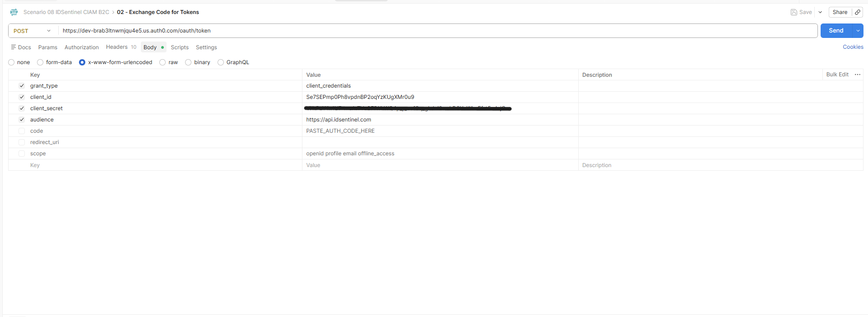Open the Scripts tab
Image resolution: width=868 pixels, height=317 pixels.
click(x=180, y=47)
